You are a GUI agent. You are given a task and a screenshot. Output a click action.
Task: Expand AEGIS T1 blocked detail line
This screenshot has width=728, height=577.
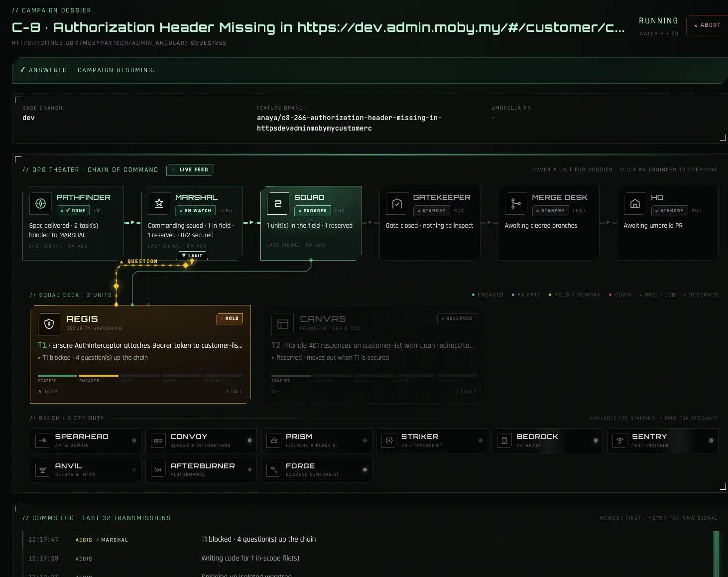(x=93, y=358)
